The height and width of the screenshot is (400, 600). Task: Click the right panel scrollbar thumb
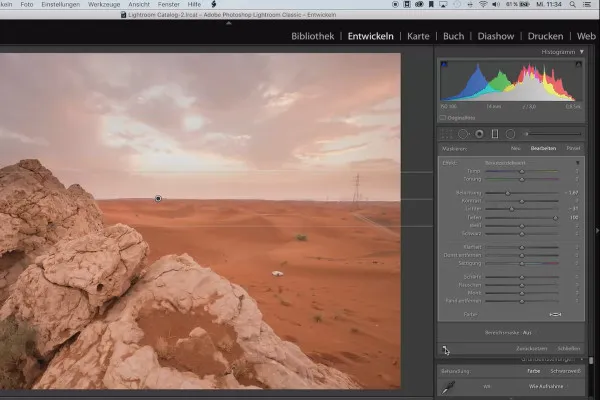click(x=591, y=361)
